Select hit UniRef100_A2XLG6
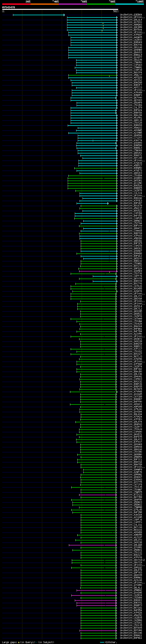 (x=131, y=580)
